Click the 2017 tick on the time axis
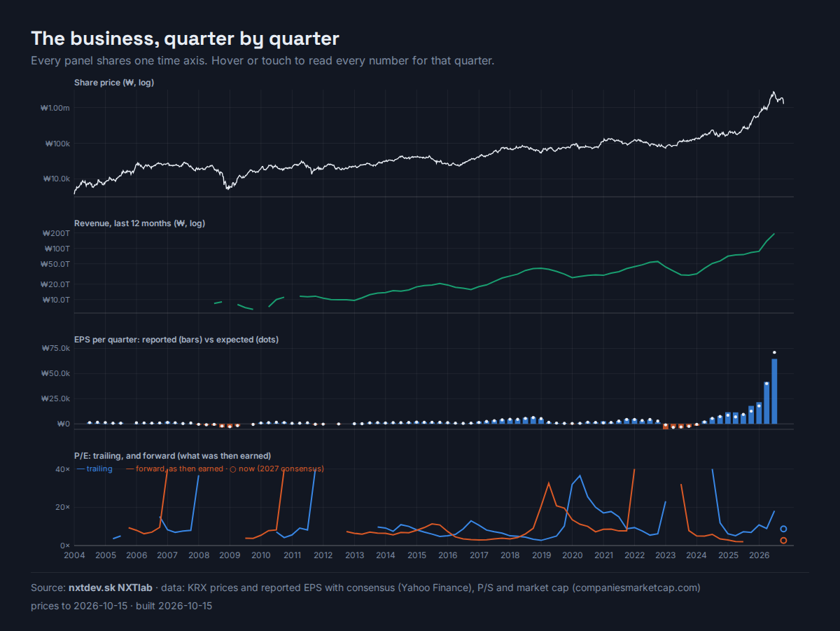 pyautogui.click(x=479, y=555)
